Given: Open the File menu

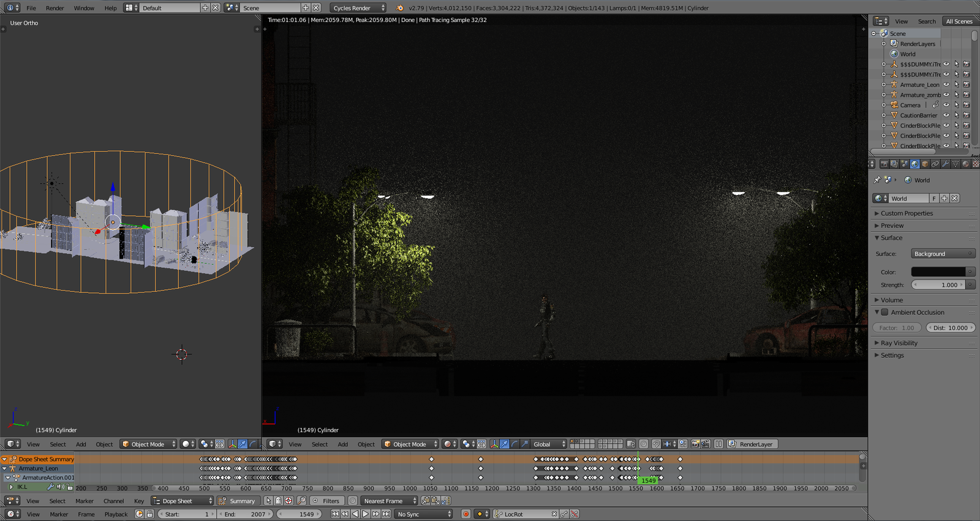Looking at the screenshot, I should pos(31,8).
